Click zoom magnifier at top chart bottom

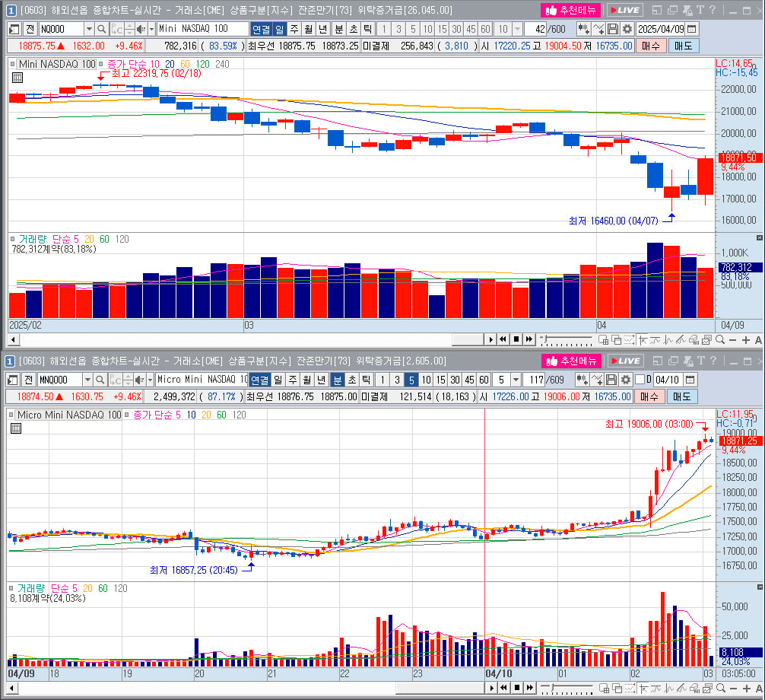[720, 339]
